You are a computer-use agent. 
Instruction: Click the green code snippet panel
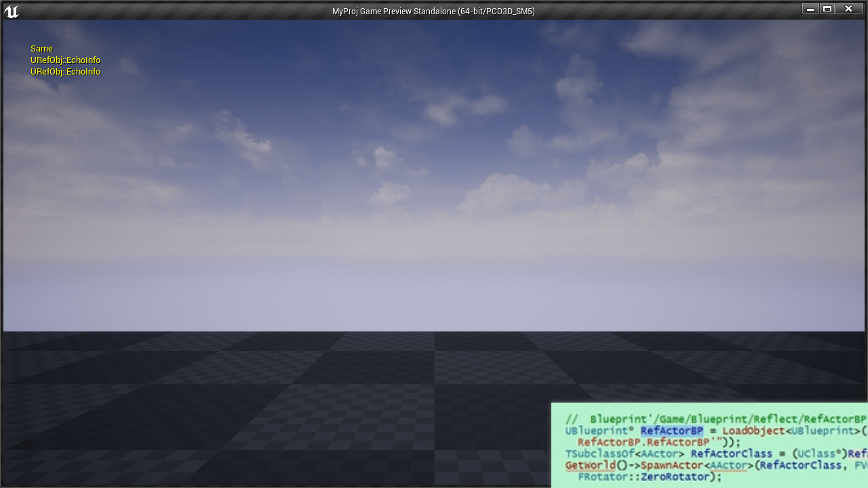pyautogui.click(x=709, y=445)
